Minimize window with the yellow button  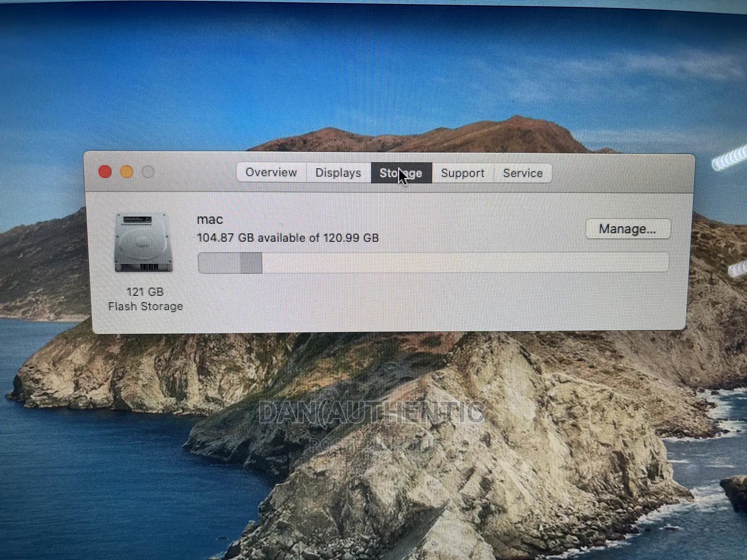(x=127, y=172)
